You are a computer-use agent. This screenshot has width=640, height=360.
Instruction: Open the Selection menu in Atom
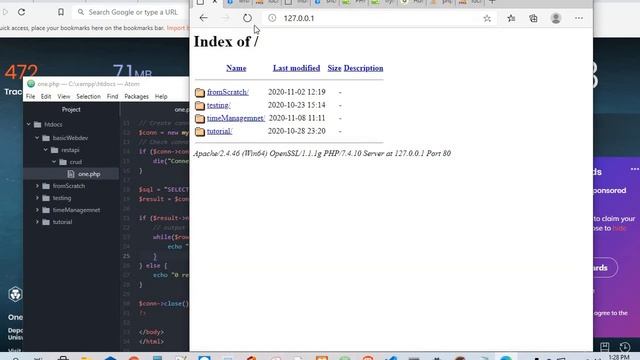(88, 96)
